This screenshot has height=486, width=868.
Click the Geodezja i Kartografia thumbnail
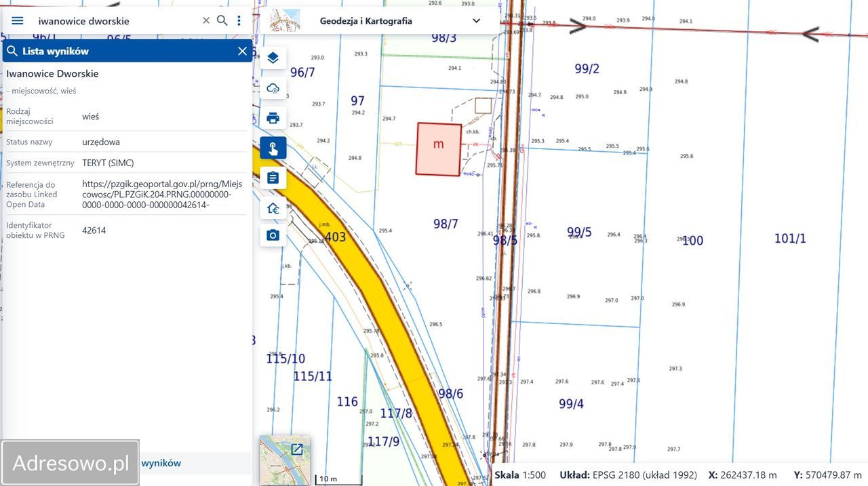pos(285,20)
